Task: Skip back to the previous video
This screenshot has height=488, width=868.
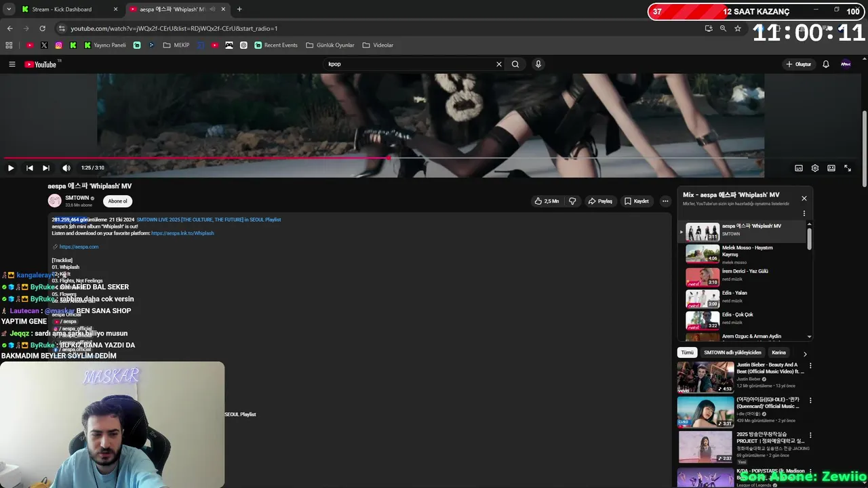Action: click(x=30, y=168)
